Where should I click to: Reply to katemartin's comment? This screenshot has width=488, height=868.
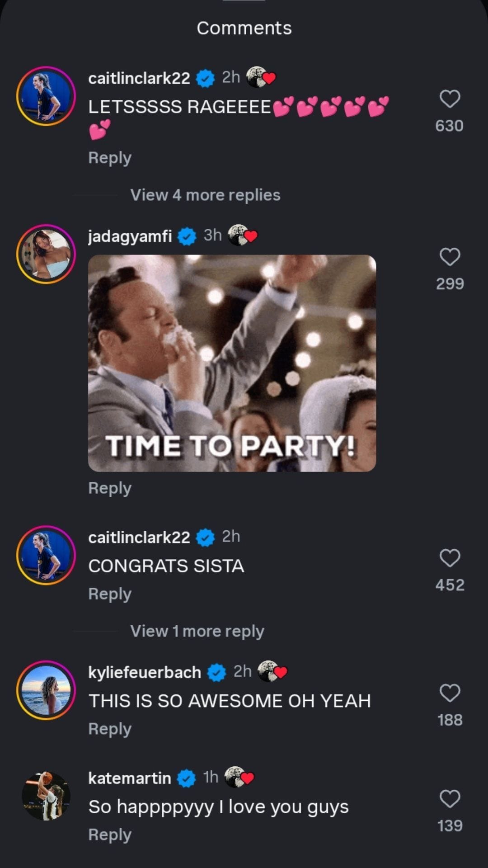[x=110, y=835]
